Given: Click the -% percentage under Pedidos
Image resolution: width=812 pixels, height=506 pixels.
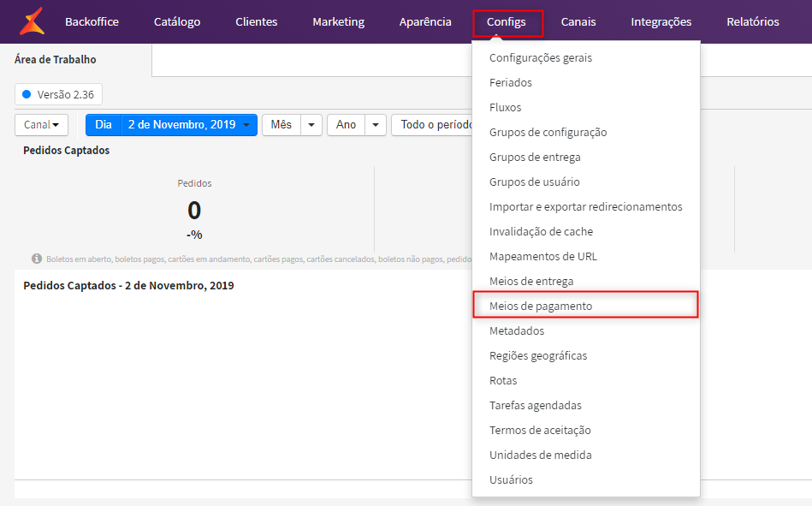Looking at the screenshot, I should click(194, 235).
